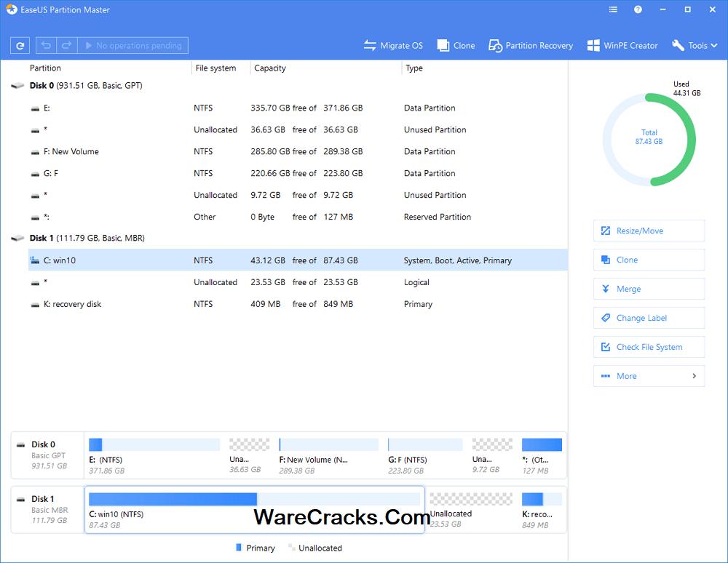The width and height of the screenshot is (728, 563).
Task: Sort by the Capacity column header
Action: pyautogui.click(x=270, y=68)
